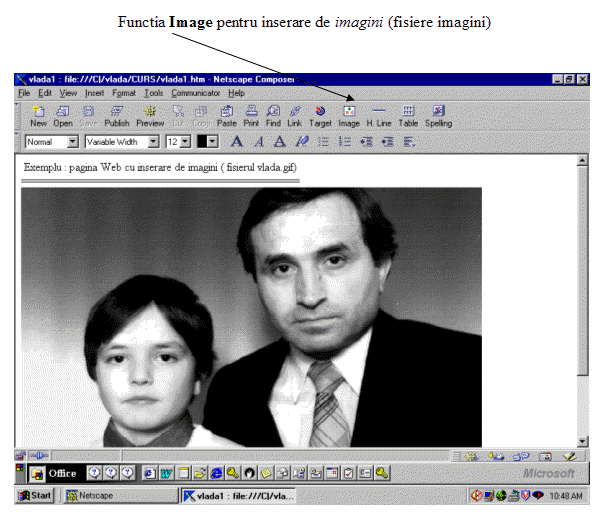Click the vertical scrollbar down arrow
Screen dimensions: 612x524
583,441
